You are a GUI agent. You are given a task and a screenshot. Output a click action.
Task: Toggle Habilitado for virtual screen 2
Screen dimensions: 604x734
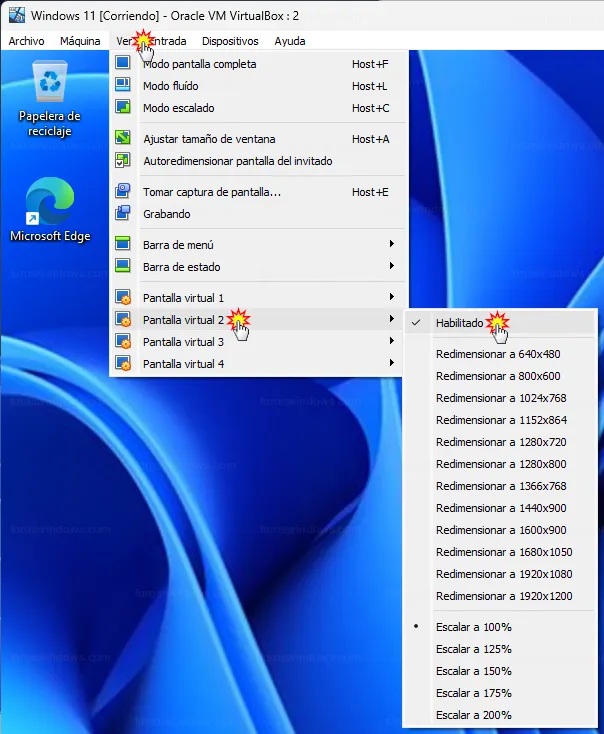point(500,323)
